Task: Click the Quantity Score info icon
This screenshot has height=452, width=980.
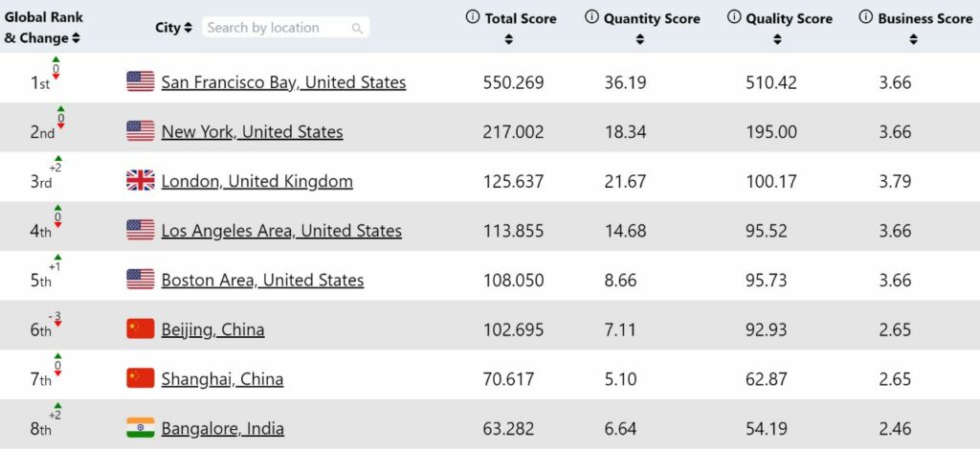Action: [591, 17]
